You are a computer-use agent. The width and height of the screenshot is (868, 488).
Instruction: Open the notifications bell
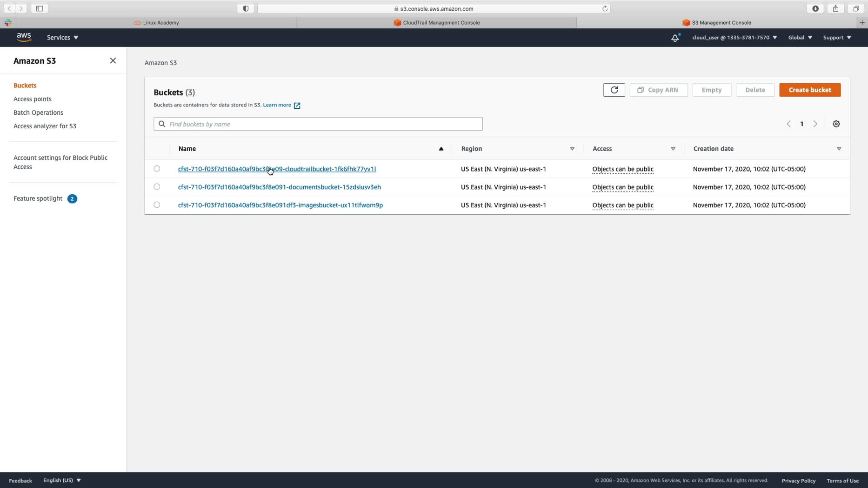(675, 38)
